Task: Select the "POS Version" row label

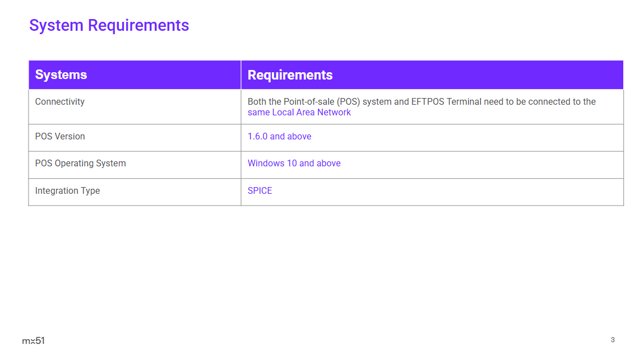Action: tap(60, 137)
